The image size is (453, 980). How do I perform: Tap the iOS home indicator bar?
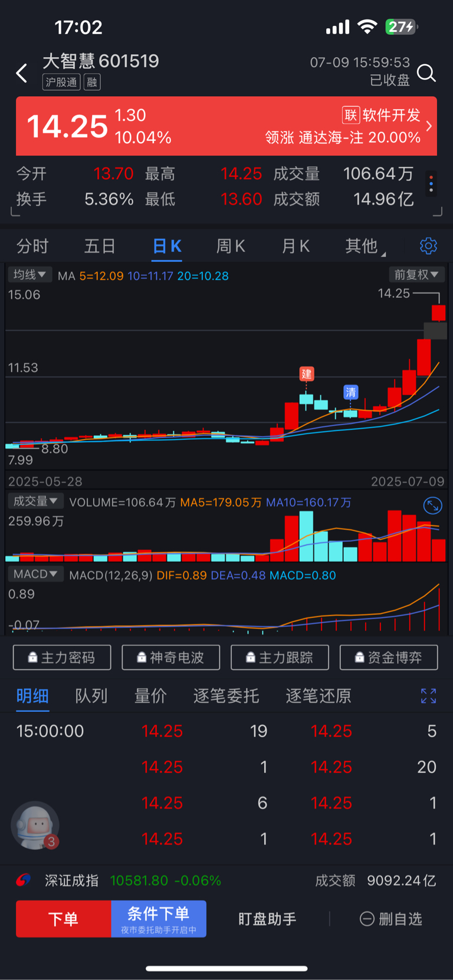[226, 968]
